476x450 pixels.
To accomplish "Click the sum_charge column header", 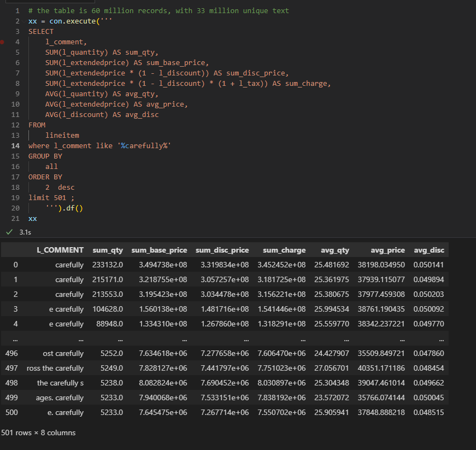I will coord(284,250).
